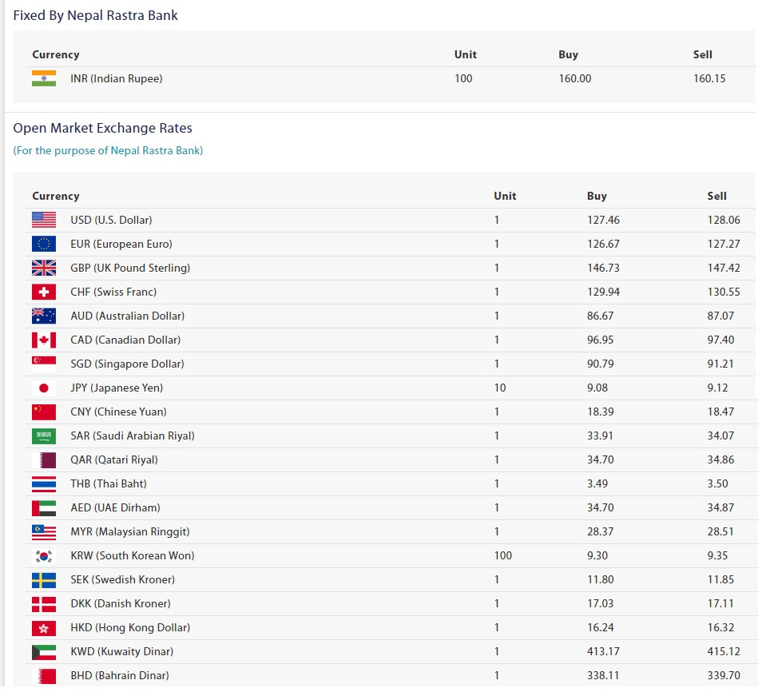Click the Open Market Exchange Rates heading
The image size is (778, 700).
point(103,128)
